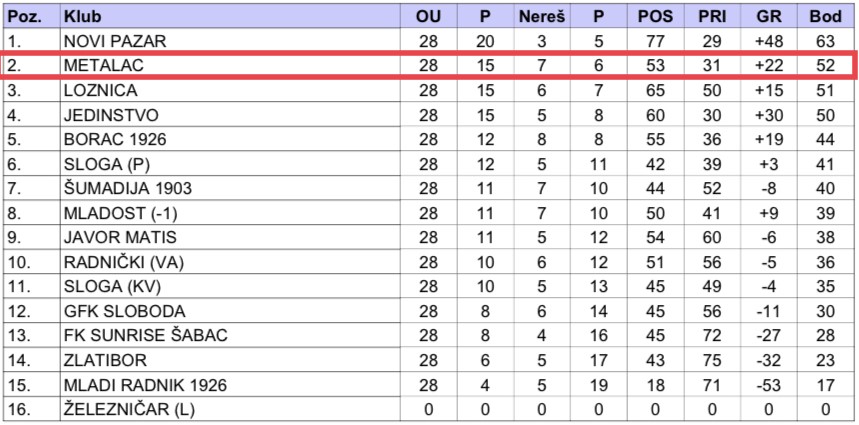Select the GR column header
The width and height of the screenshot is (859, 425).
[x=769, y=17]
